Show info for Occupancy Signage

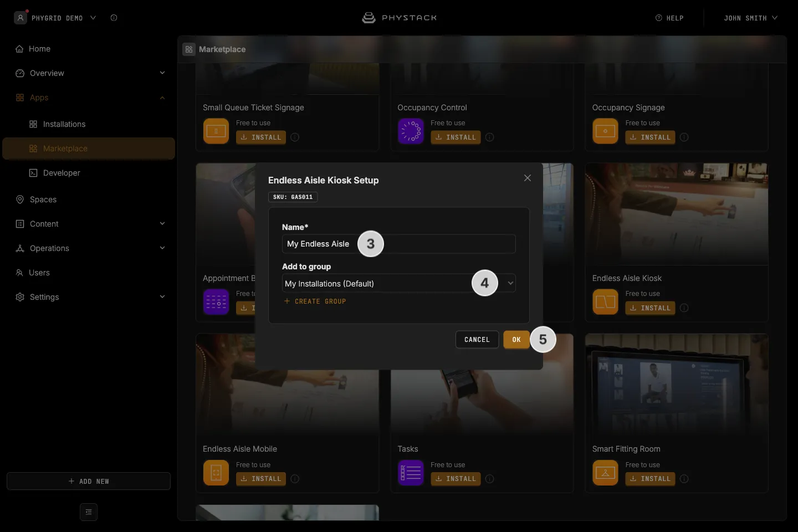coord(684,137)
